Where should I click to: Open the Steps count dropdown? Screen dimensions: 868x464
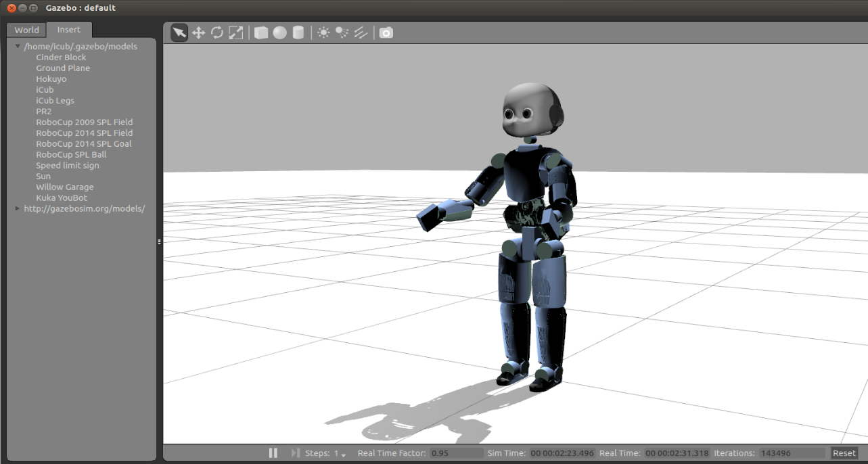coord(340,454)
